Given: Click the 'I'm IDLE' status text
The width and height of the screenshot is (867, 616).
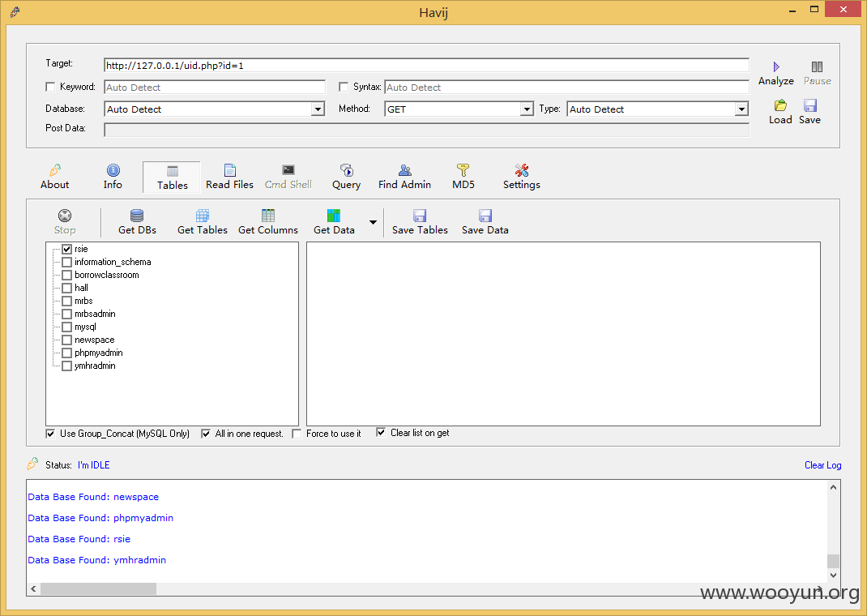Looking at the screenshot, I should [93, 465].
